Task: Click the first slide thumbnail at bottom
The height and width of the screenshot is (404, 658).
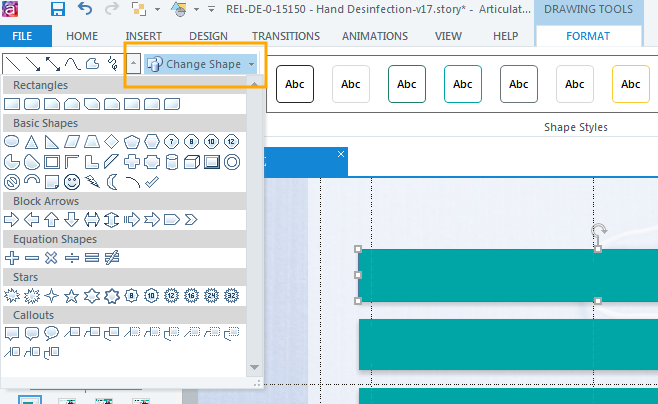Action: [29, 400]
